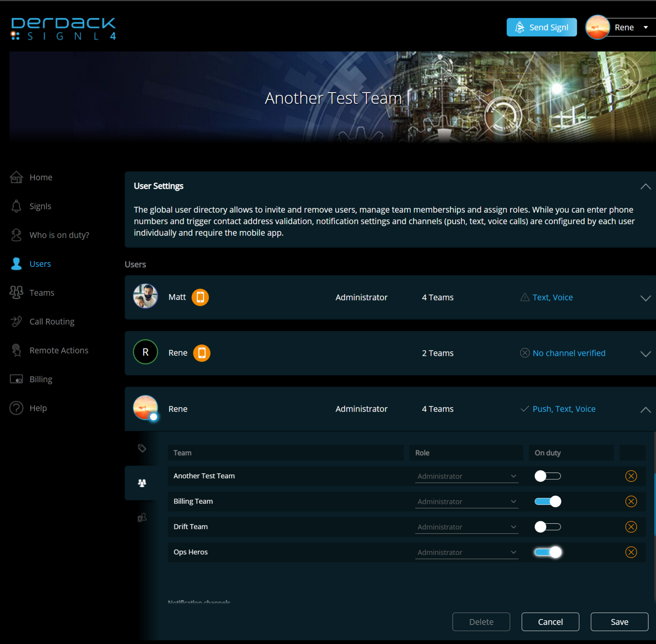Open role dropdown for Drift Team
Viewport: 656px width, 644px height.
[x=467, y=527]
